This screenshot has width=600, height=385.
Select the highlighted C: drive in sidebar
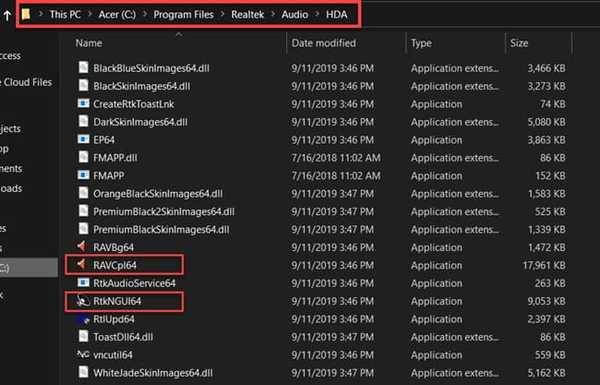pos(29,267)
